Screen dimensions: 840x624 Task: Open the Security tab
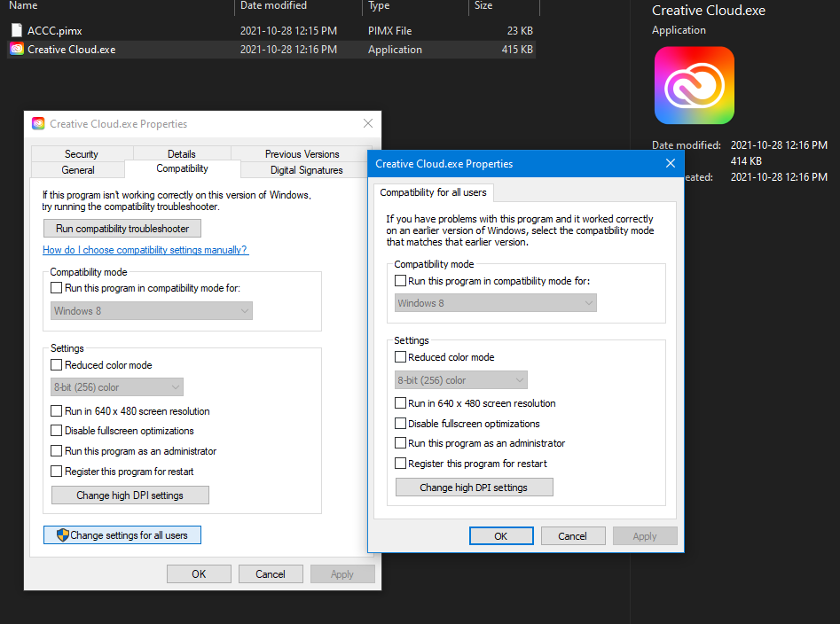[81, 153]
